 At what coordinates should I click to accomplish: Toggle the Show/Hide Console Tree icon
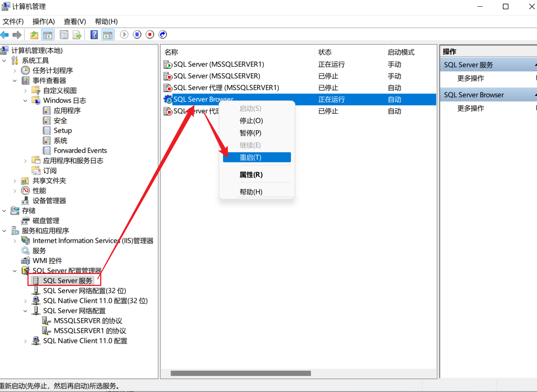48,35
